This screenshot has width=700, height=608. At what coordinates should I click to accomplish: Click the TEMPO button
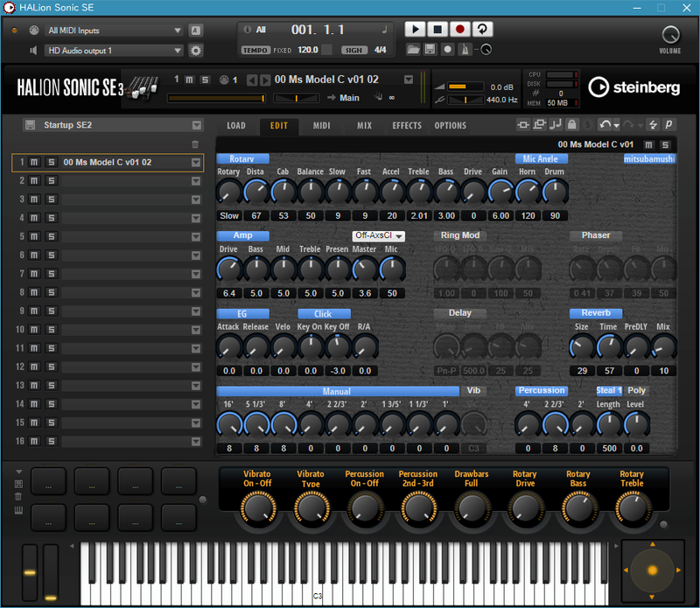pyautogui.click(x=255, y=50)
